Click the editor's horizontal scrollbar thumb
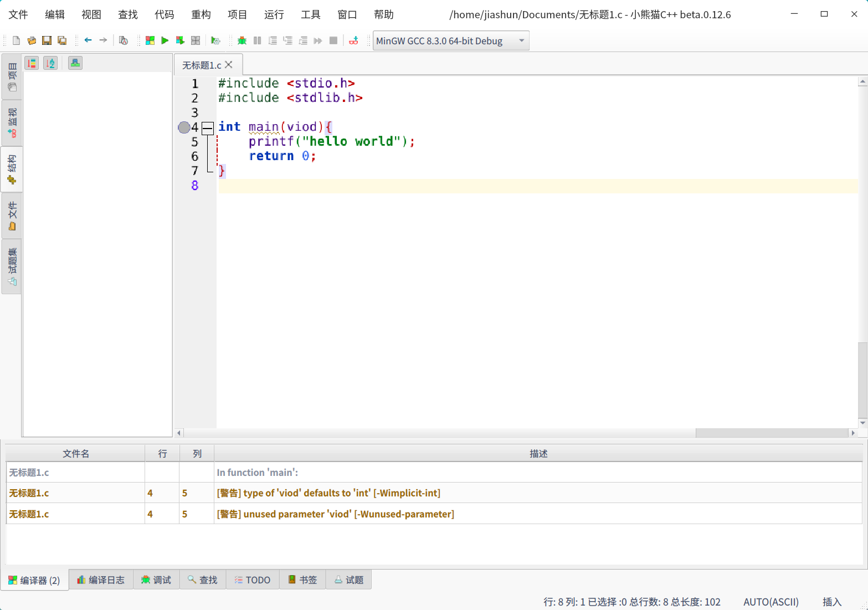Viewport: 868px width, 610px height. coord(771,433)
